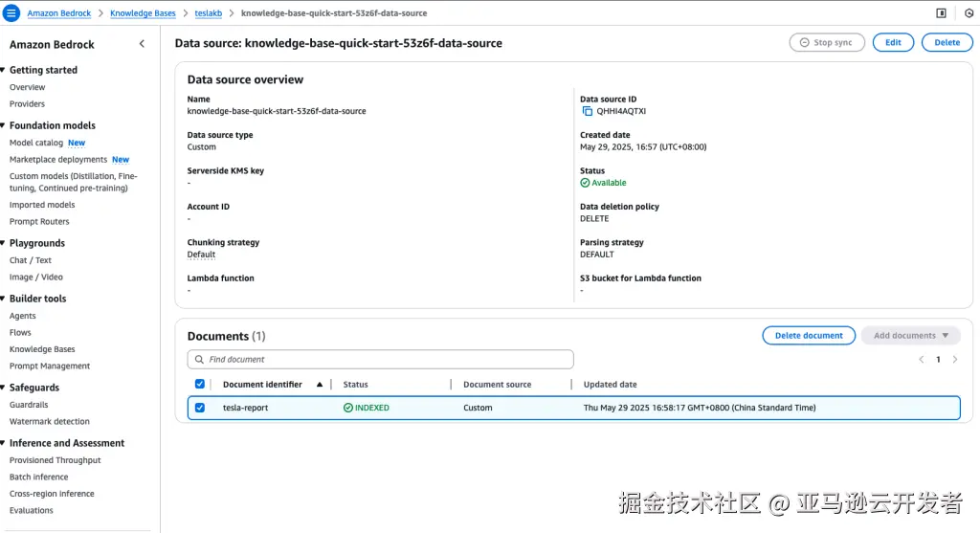Viewport: 980px width, 533px height.
Task: Collapse the Getting started section
Action: [x=3, y=70]
